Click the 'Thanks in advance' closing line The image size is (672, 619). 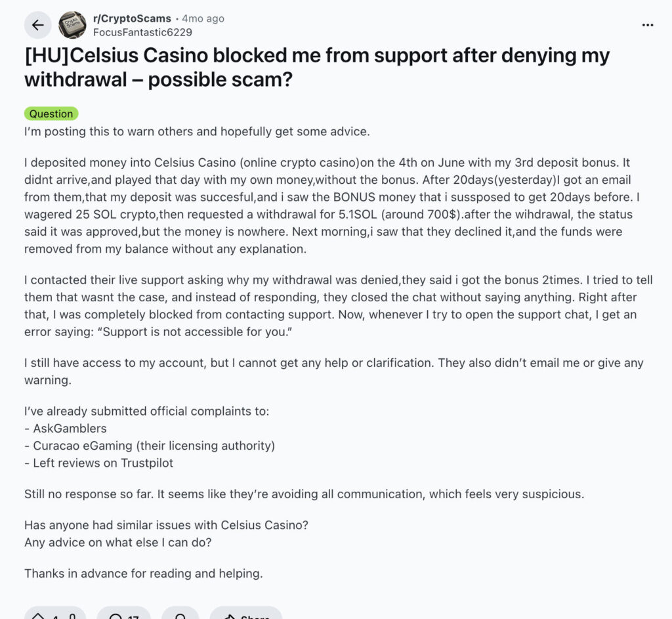(143, 573)
